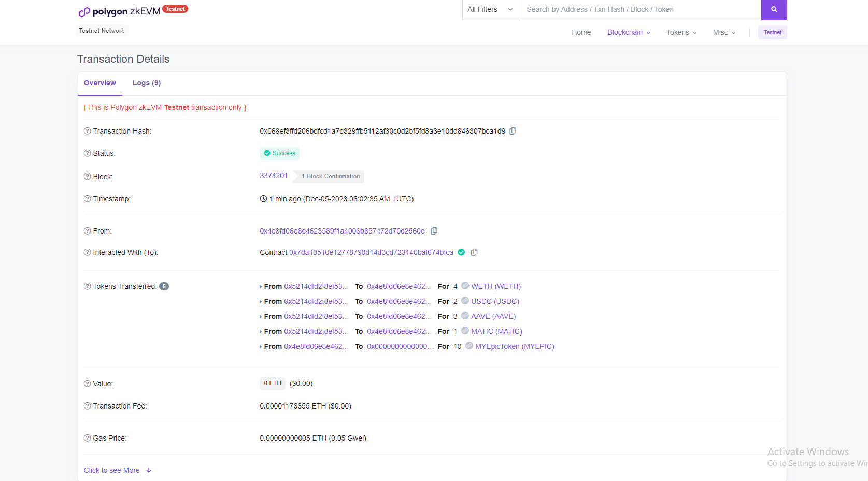This screenshot has width=868, height=481.
Task: Click the Value help question icon
Action: pyautogui.click(x=87, y=384)
